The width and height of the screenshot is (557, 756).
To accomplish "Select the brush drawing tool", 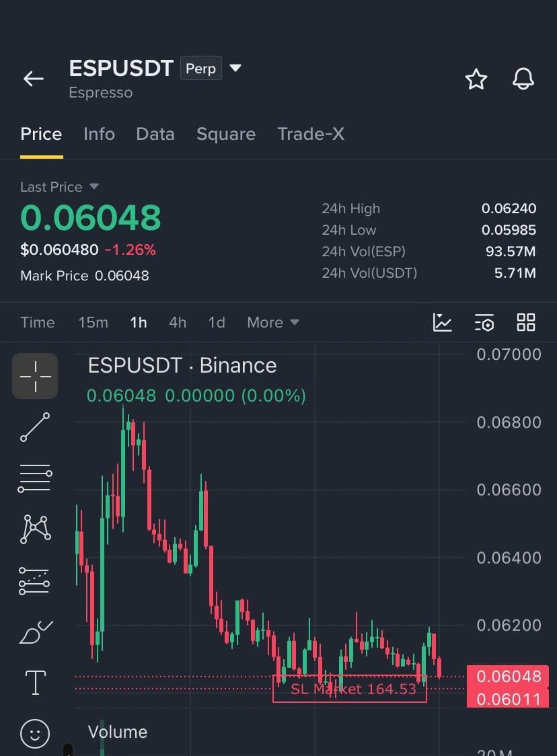I will [35, 632].
